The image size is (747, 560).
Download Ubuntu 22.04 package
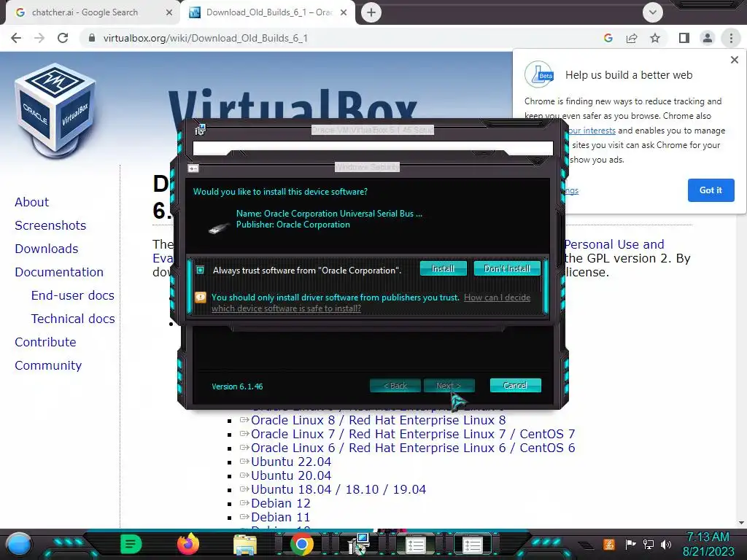291,462
